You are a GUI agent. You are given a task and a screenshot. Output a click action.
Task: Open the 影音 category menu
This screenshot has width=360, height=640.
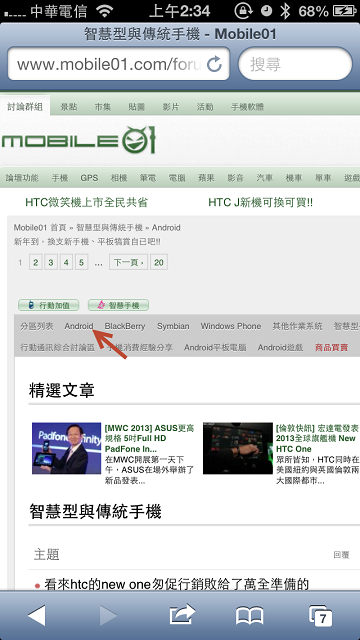click(x=236, y=178)
